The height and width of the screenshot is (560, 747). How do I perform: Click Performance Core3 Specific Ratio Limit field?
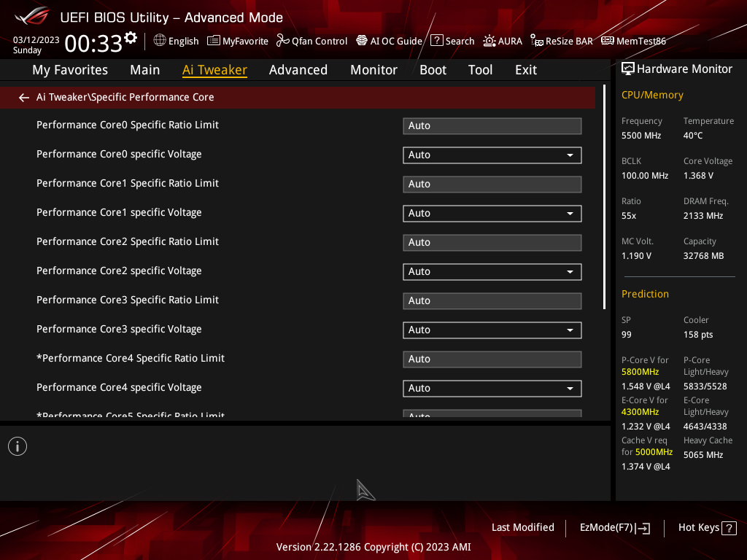(x=492, y=301)
